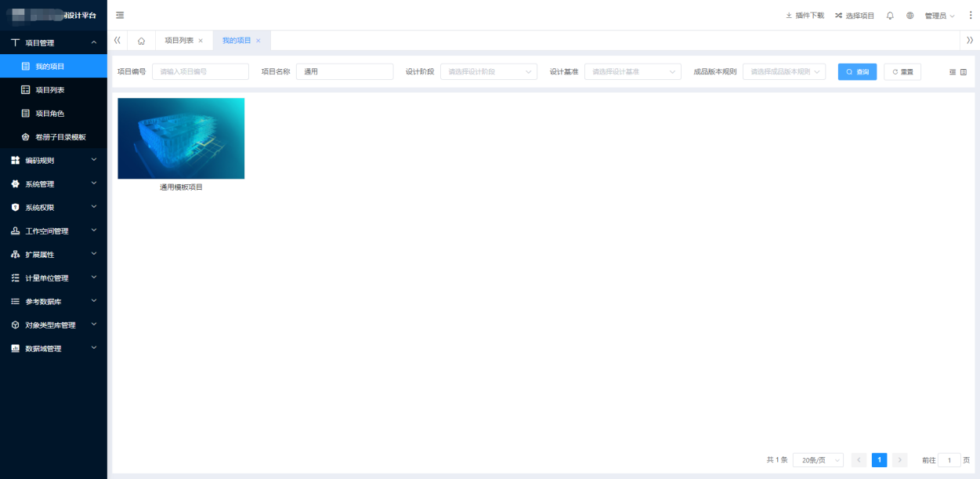The image size is (980, 479).
Task: Expand the 参考数据库 menu group
Action: [x=53, y=301]
